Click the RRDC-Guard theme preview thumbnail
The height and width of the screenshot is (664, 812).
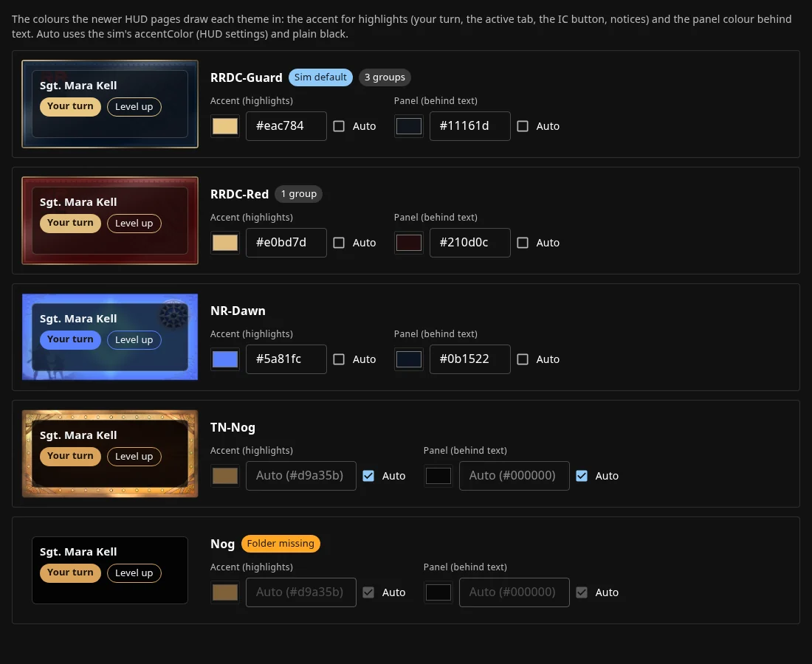[x=110, y=104]
